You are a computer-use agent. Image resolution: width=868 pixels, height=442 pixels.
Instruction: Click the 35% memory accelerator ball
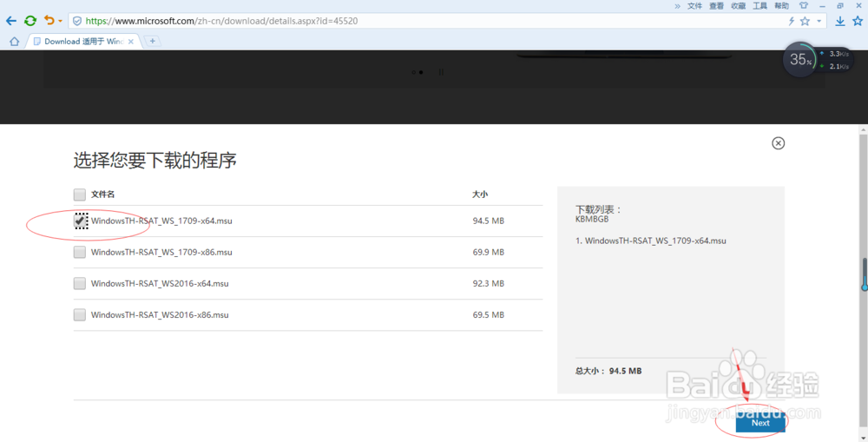click(800, 59)
